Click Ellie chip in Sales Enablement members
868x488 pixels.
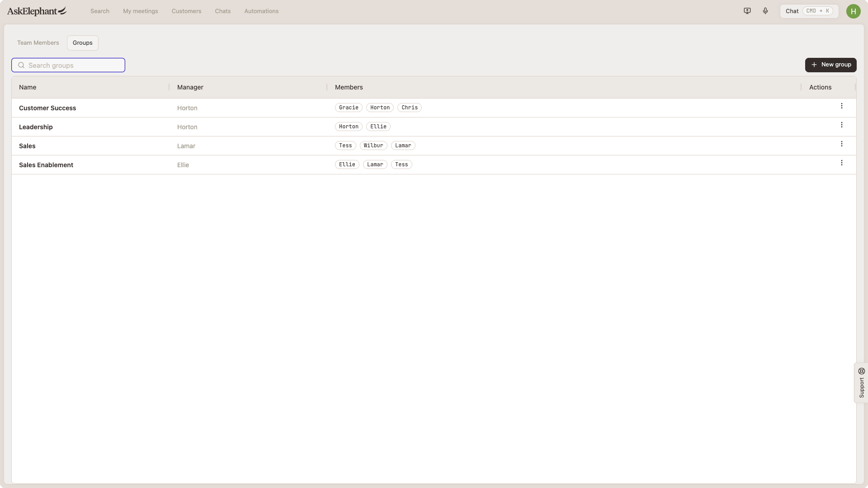pyautogui.click(x=347, y=164)
